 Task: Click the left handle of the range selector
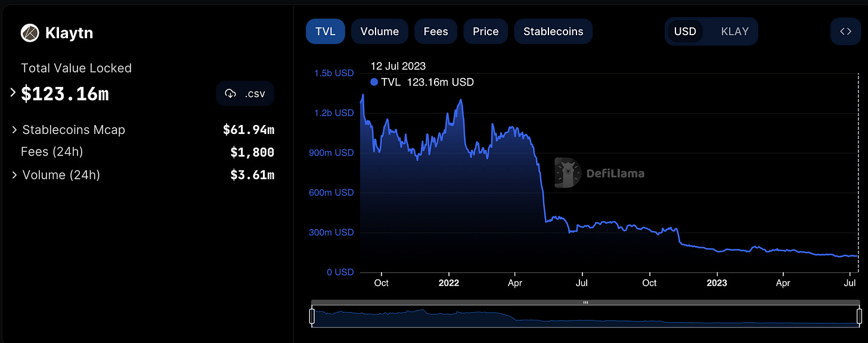[312, 316]
